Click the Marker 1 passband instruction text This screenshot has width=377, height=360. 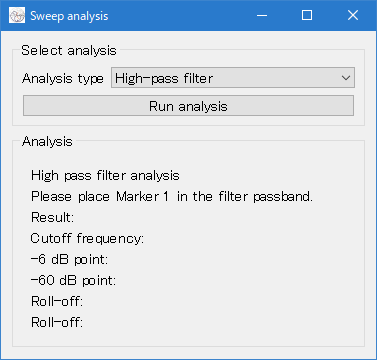coord(172,196)
